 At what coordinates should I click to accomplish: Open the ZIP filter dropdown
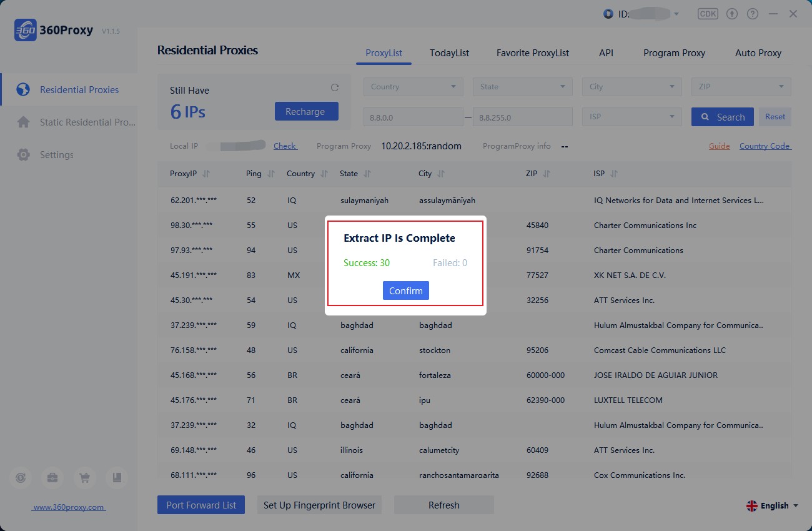click(741, 87)
